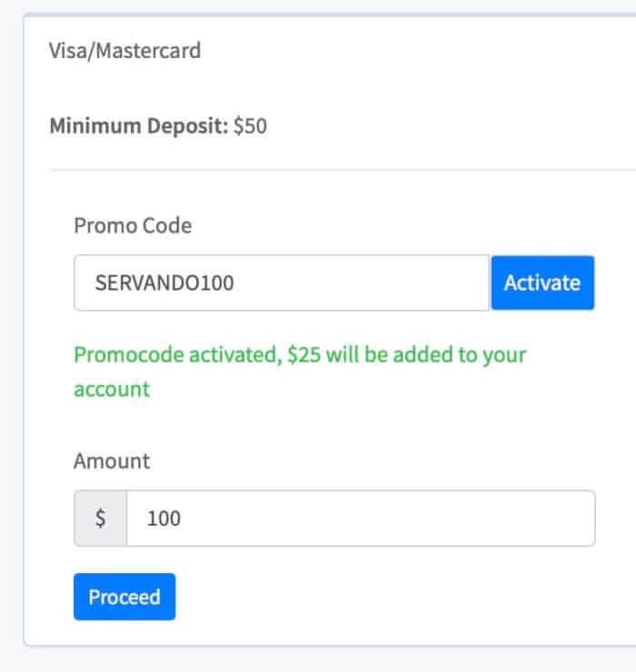Click the green Promocode activated message

pos(300,371)
